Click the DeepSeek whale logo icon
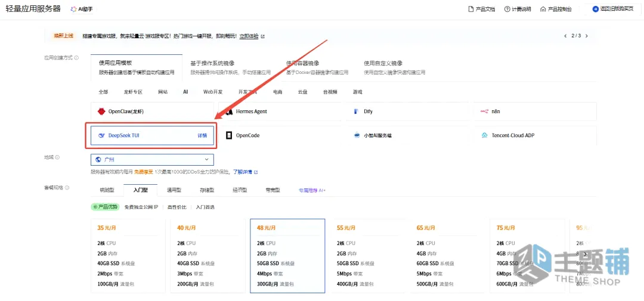This screenshot has width=644, height=301. pos(101,135)
